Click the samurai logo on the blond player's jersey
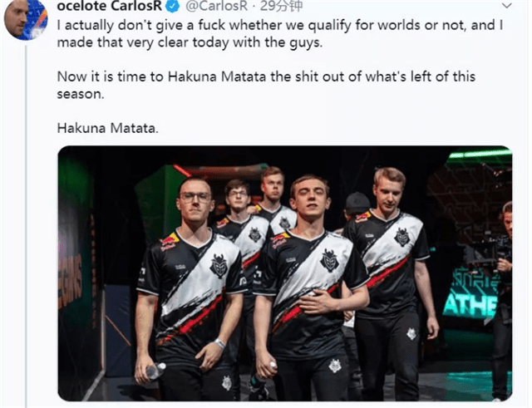Image resolution: width=532 pixels, height=408 pixels. coord(402,237)
